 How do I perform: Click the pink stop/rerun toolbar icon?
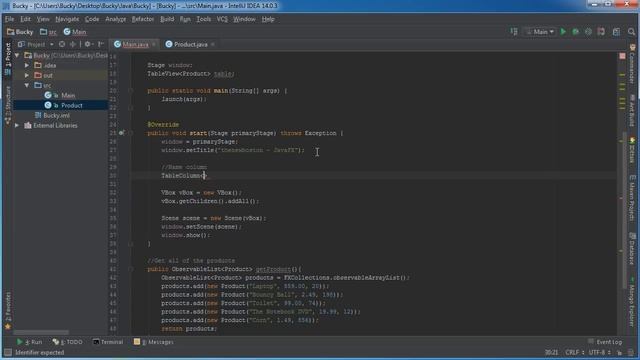(x=601, y=31)
